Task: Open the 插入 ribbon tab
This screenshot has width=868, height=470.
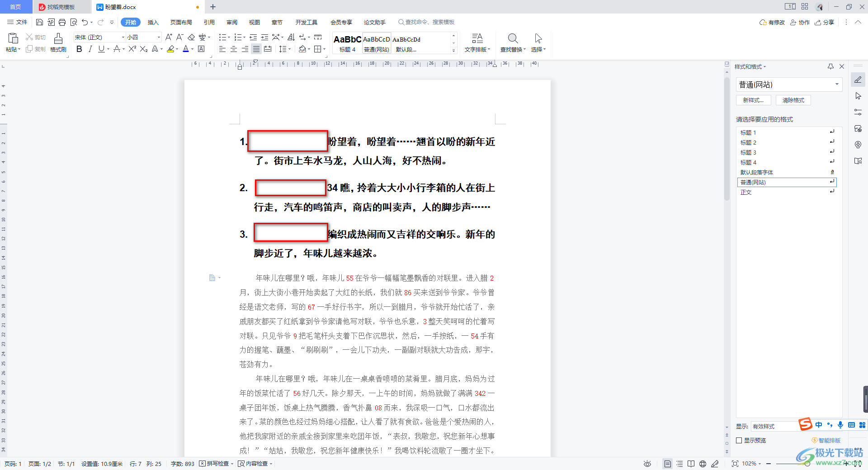Action: [153, 22]
